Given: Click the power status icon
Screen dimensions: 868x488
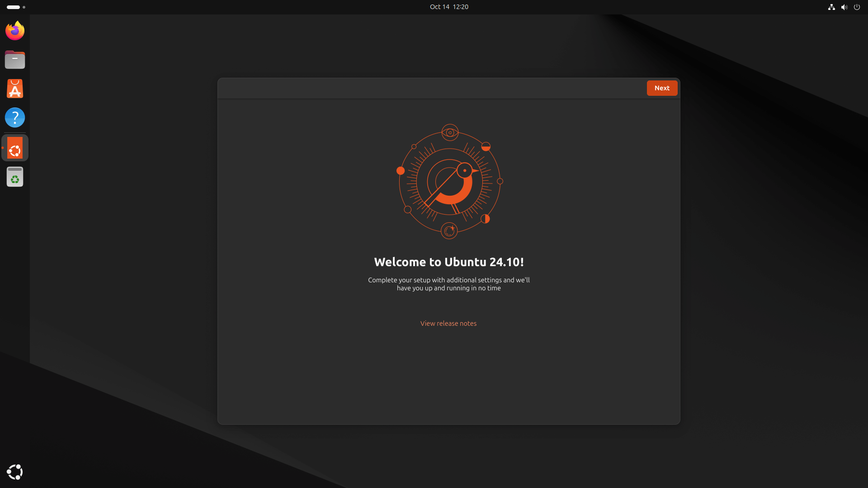Looking at the screenshot, I should tap(857, 7).
